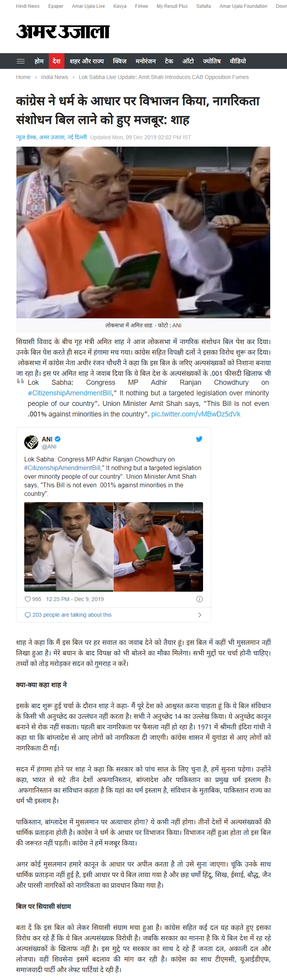Select देश tab in navigation bar
The image size is (287, 980).
(x=57, y=61)
